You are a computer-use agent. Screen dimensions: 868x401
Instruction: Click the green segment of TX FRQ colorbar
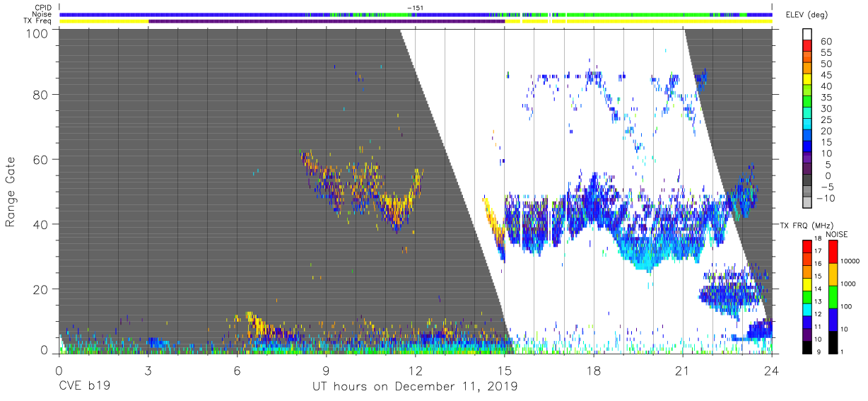pos(807,297)
